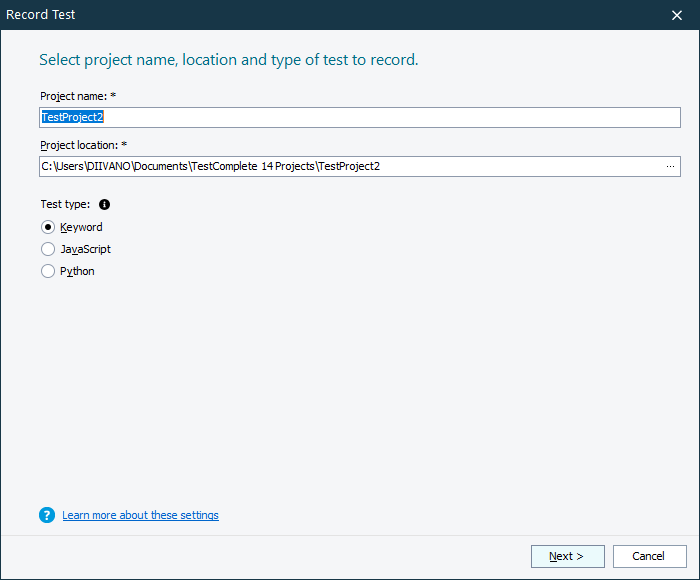Screen dimensions: 700x580
Task: Open the project location browse ellipsis button
Action: click(670, 166)
